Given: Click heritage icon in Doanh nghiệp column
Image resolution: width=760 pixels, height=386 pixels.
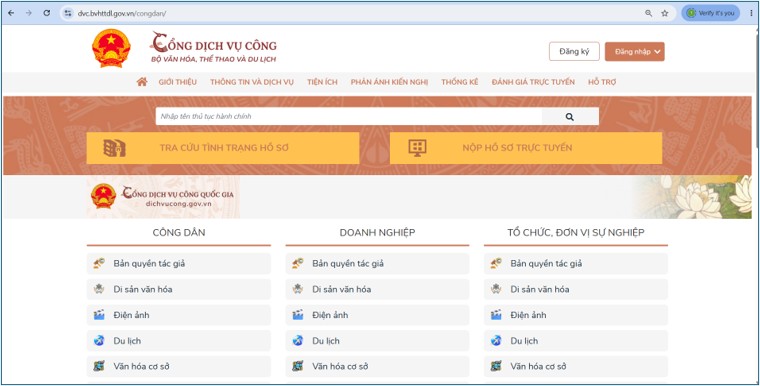Looking at the screenshot, I should tap(298, 290).
